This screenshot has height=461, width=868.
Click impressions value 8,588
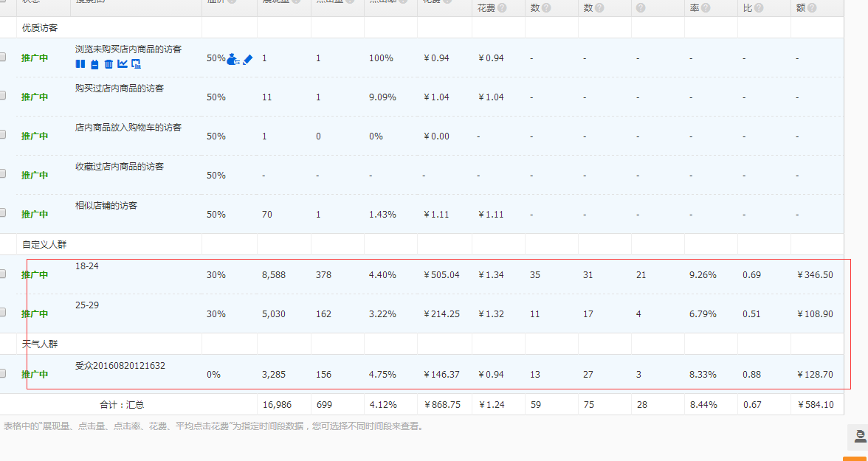pos(274,274)
